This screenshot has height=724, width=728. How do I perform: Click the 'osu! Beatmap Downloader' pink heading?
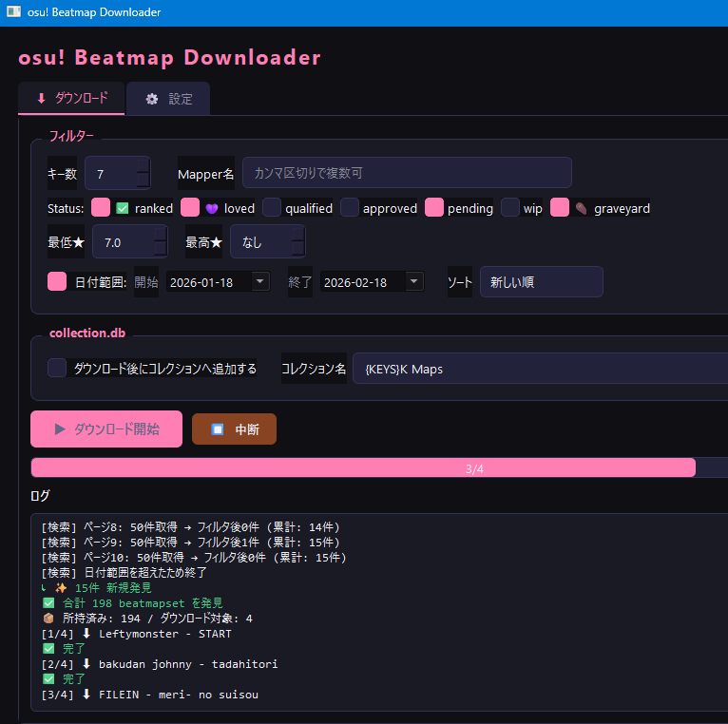click(169, 58)
